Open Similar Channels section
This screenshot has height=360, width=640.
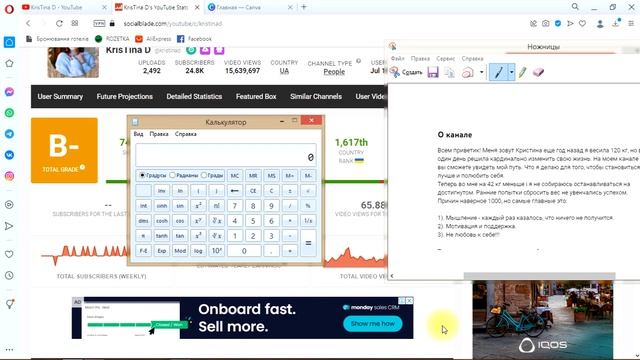(316, 96)
